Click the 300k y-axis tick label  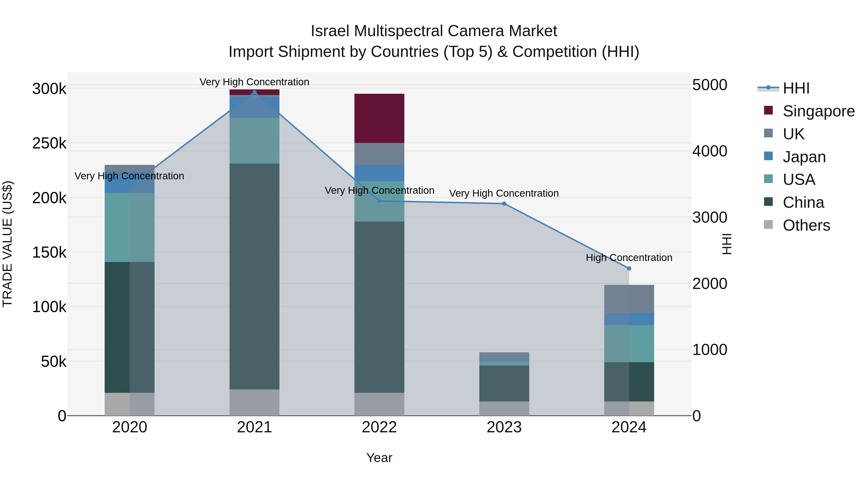point(49,89)
